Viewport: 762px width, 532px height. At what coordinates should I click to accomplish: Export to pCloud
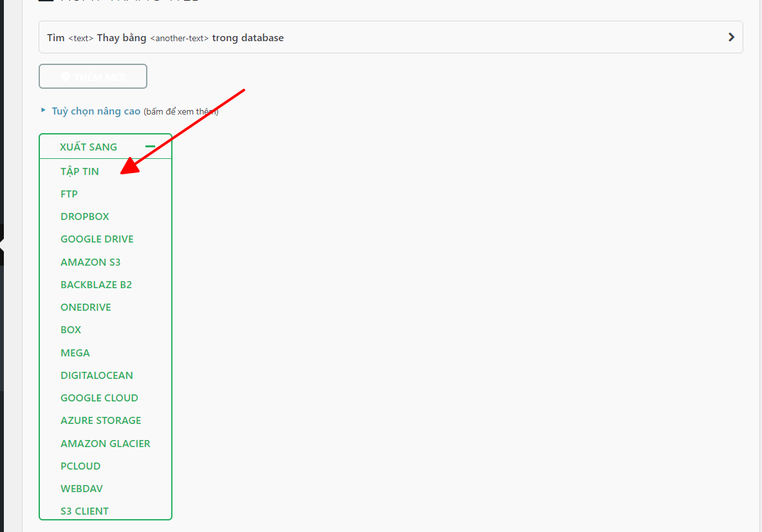tap(80, 466)
